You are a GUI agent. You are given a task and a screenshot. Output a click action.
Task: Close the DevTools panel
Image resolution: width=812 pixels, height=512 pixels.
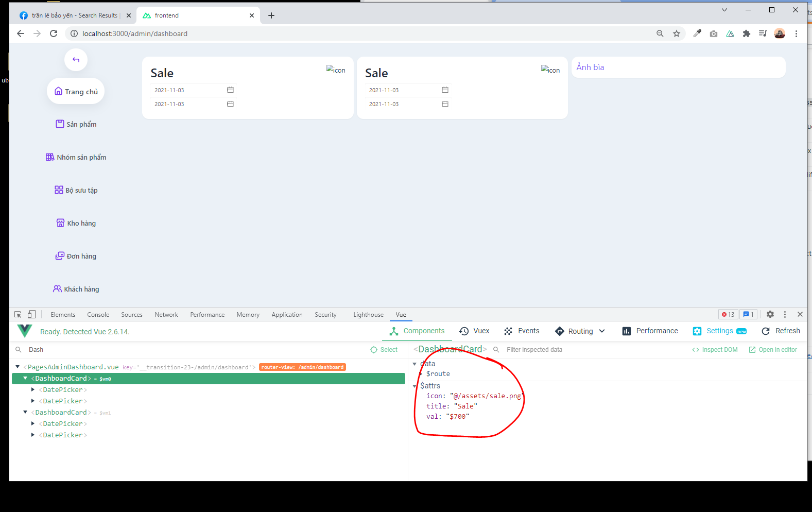click(800, 314)
